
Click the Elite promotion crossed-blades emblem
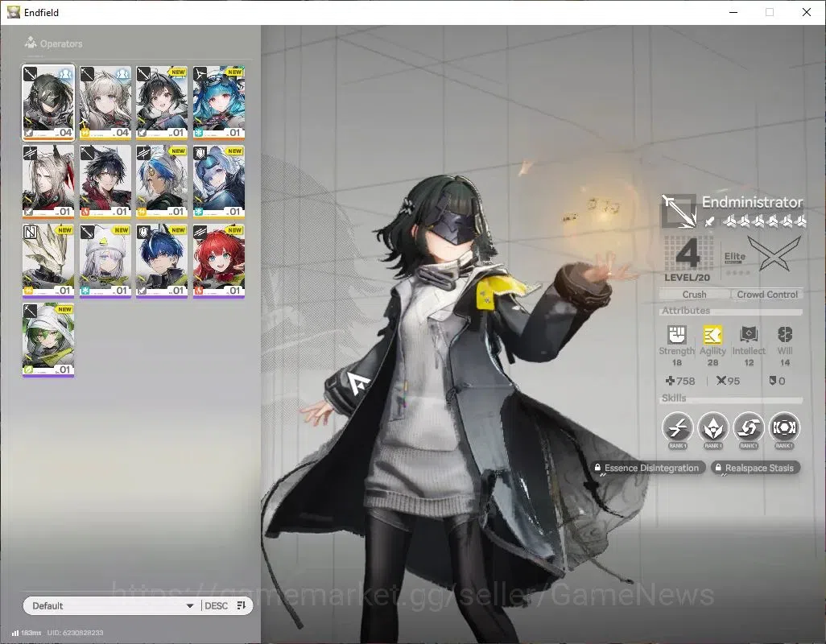tap(774, 254)
